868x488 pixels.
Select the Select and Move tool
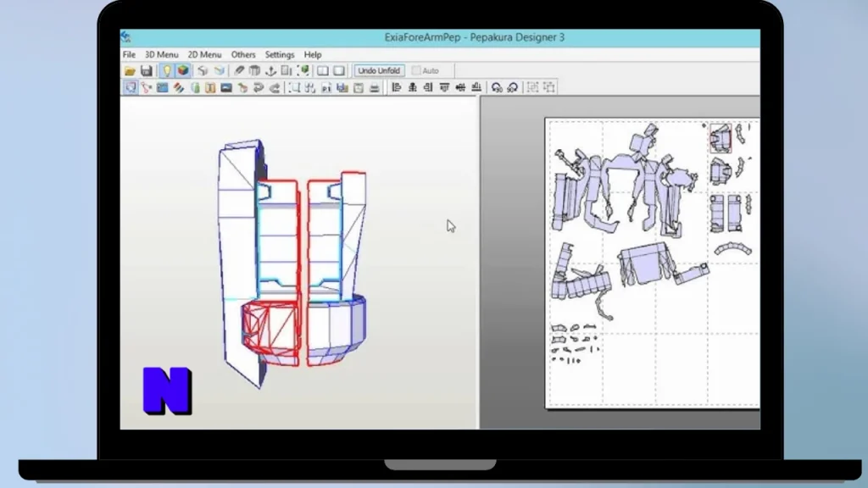click(131, 87)
